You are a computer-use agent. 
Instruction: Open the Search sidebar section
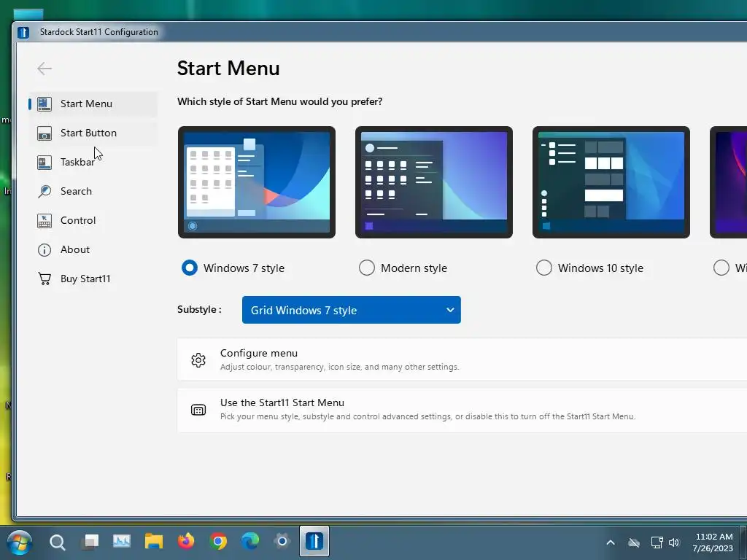click(x=93, y=191)
